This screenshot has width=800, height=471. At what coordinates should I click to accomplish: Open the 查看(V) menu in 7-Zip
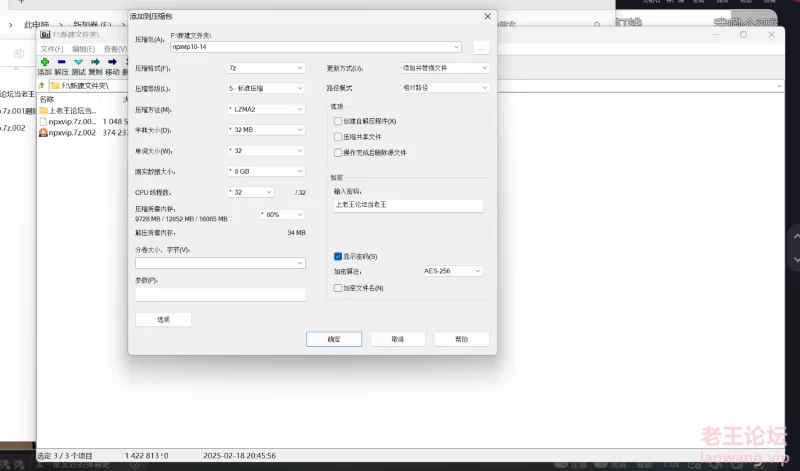tap(115, 49)
